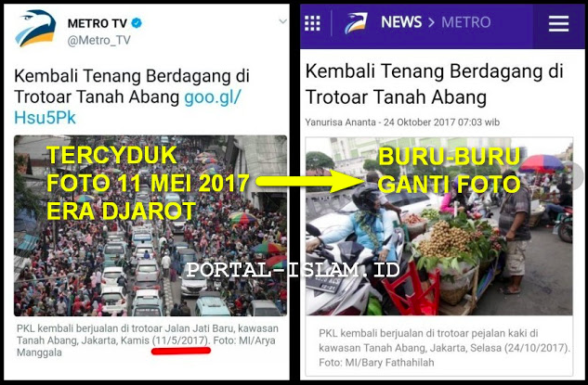This screenshot has width=588, height=385.
Task: Select the NEWS breadcrumb item
Action: tap(401, 22)
